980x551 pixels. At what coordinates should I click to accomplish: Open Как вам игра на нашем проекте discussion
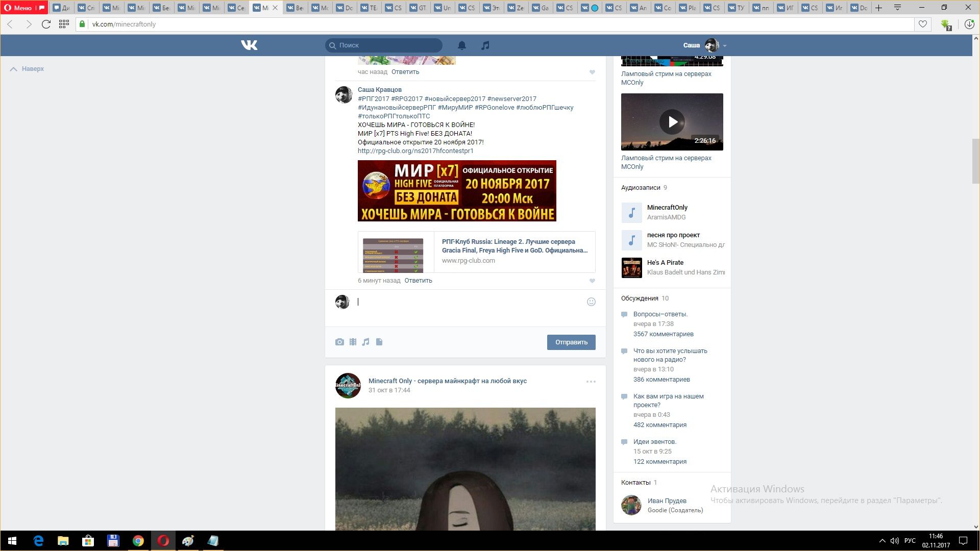(668, 400)
